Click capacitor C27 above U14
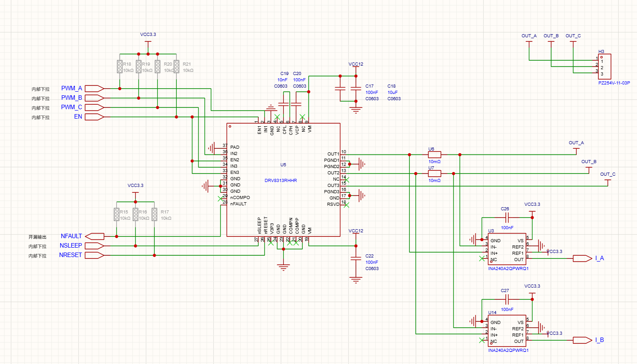 (507, 299)
